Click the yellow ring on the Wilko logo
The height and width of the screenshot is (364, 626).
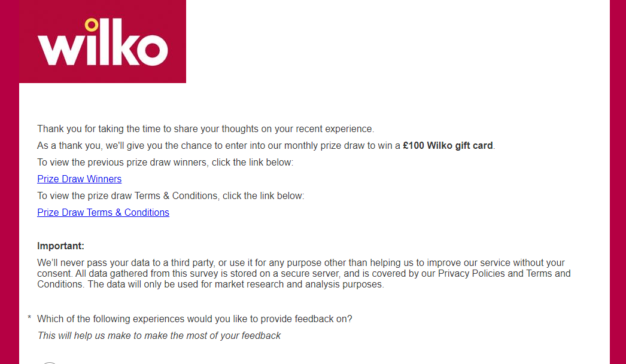pos(91,25)
